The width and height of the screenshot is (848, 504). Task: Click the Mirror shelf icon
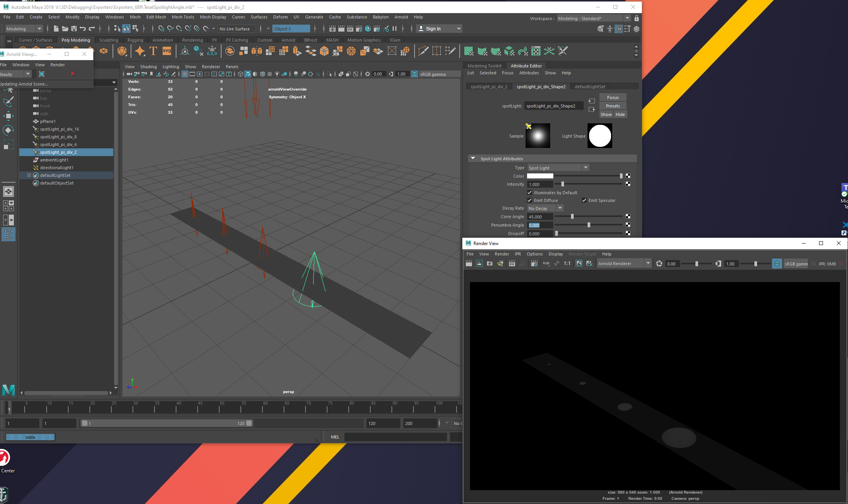click(x=257, y=51)
